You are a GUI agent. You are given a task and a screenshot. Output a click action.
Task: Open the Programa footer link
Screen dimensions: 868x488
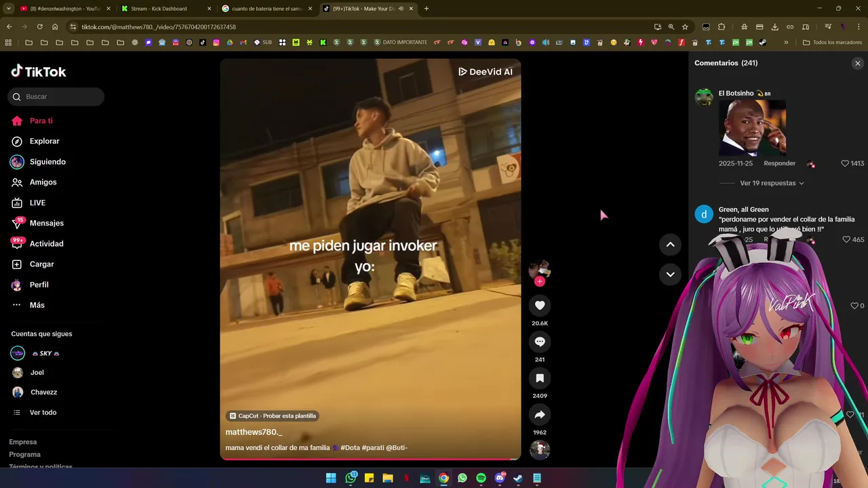(x=24, y=454)
